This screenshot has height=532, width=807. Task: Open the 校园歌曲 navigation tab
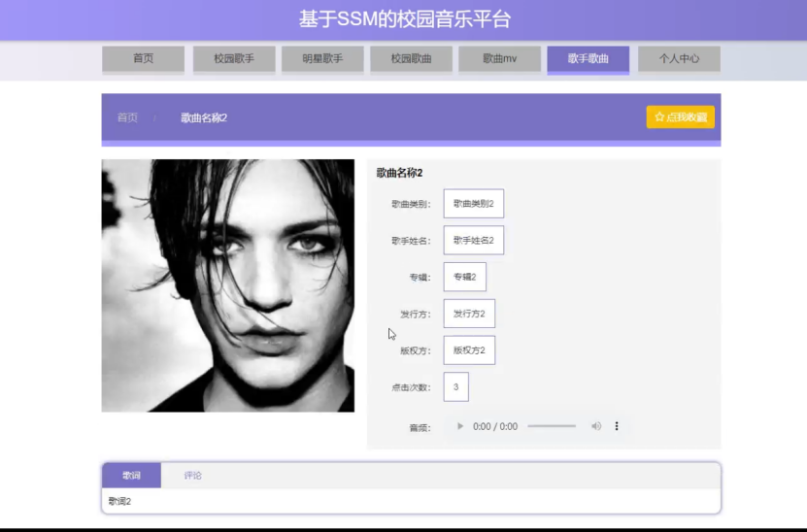[411, 58]
